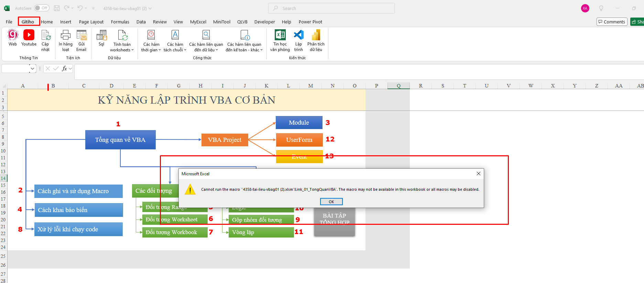Click the In hàng loạt printer icon
Image resolution: width=644 pixels, height=283 pixels.
pos(65,35)
